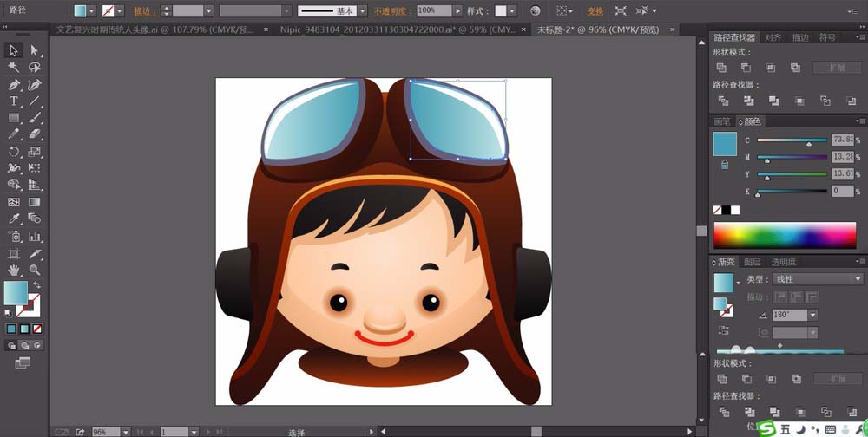This screenshot has height=437, width=868.
Task: Open the 对齐 panel tab
Action: [773, 38]
